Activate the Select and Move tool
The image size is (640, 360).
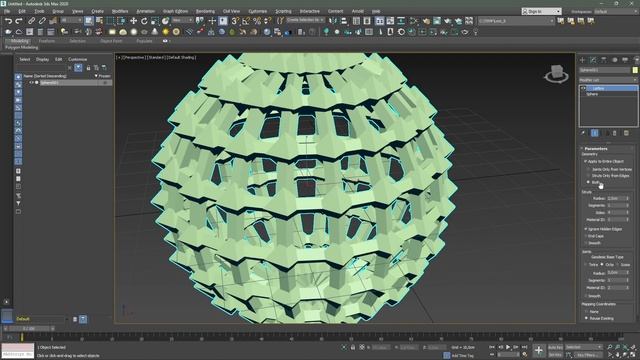(x=133, y=21)
